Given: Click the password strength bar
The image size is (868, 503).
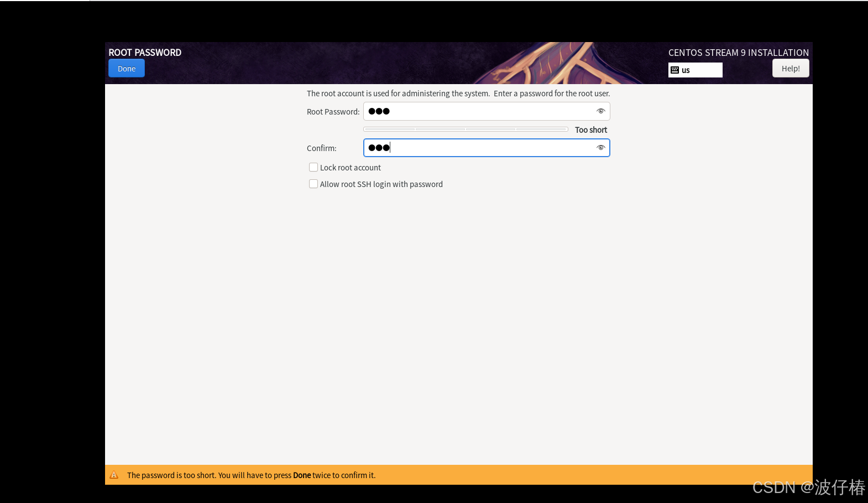Looking at the screenshot, I should [x=466, y=129].
